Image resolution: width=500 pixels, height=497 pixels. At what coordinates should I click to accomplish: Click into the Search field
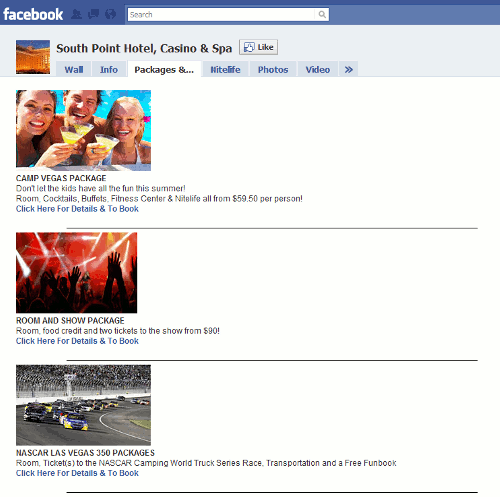[x=221, y=14]
